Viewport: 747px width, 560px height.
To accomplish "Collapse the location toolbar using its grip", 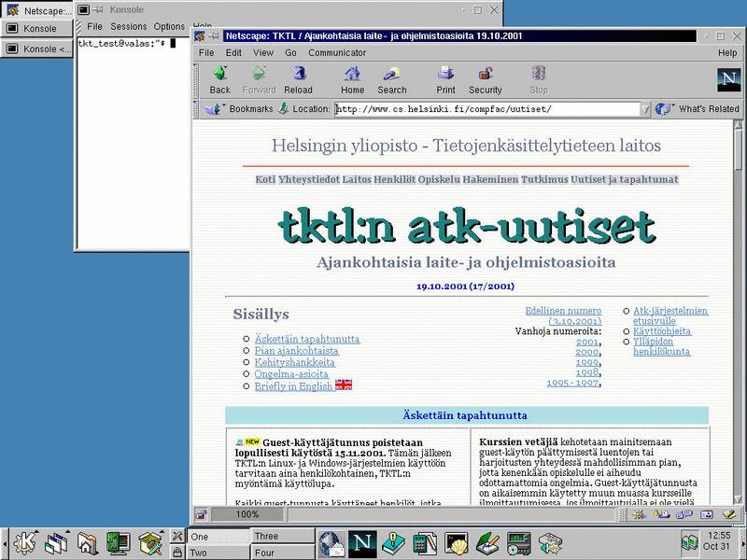I will [195, 108].
